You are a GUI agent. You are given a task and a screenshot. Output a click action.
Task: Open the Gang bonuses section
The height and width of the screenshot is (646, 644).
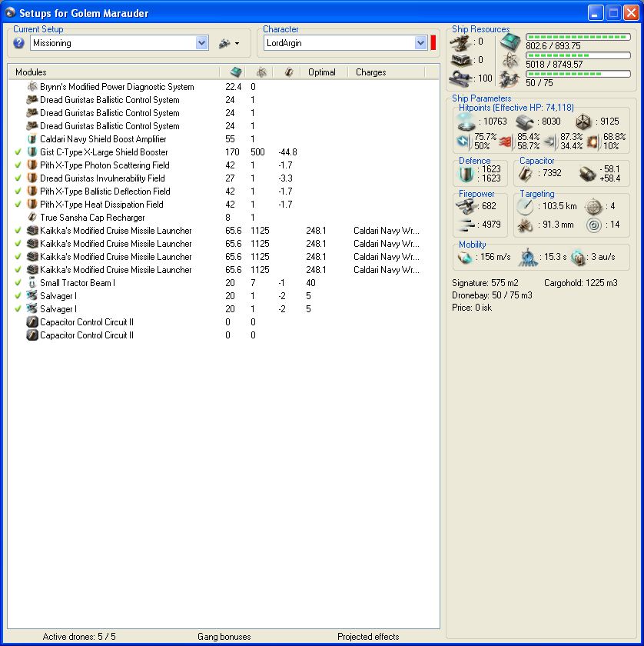click(224, 637)
